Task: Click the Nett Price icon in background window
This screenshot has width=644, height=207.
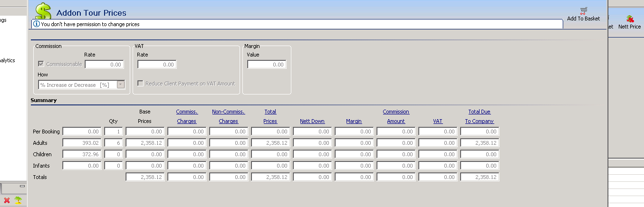Action: (630, 19)
